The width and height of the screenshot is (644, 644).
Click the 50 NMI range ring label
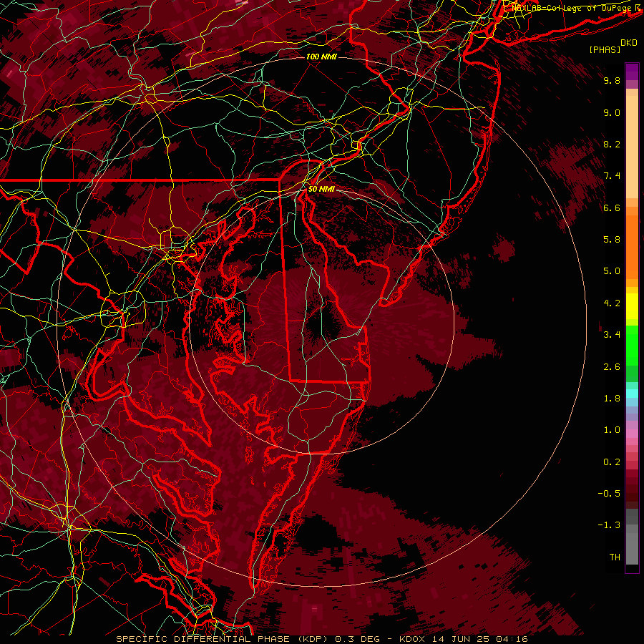(x=321, y=189)
